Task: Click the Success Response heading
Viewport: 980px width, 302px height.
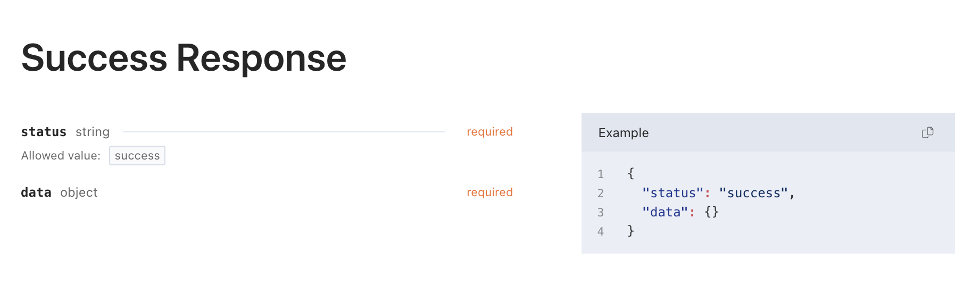Action: [x=184, y=58]
